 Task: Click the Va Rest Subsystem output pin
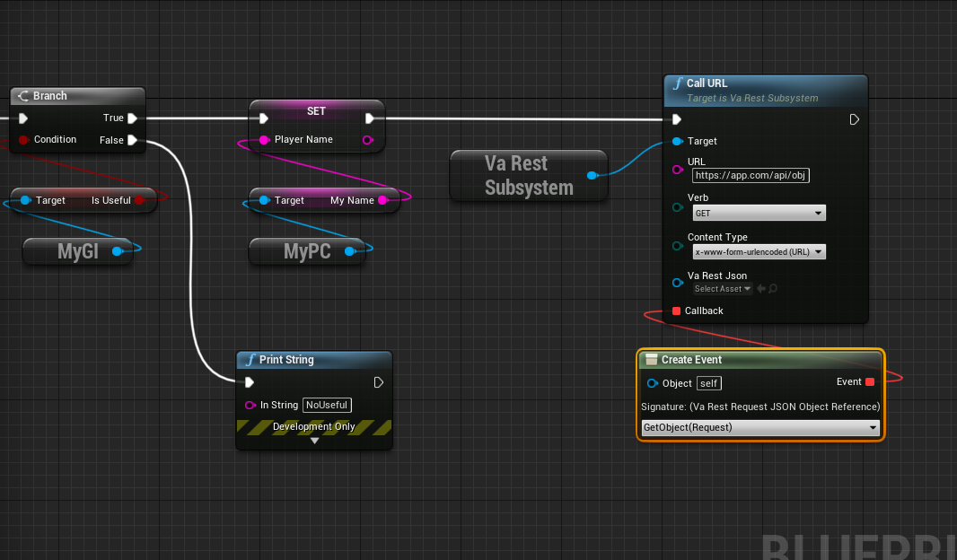coord(592,176)
